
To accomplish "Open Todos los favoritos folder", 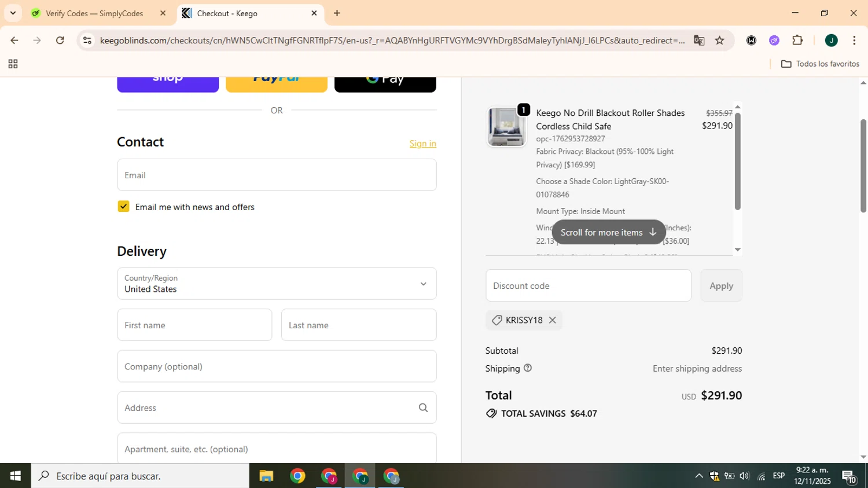I will 820,64.
